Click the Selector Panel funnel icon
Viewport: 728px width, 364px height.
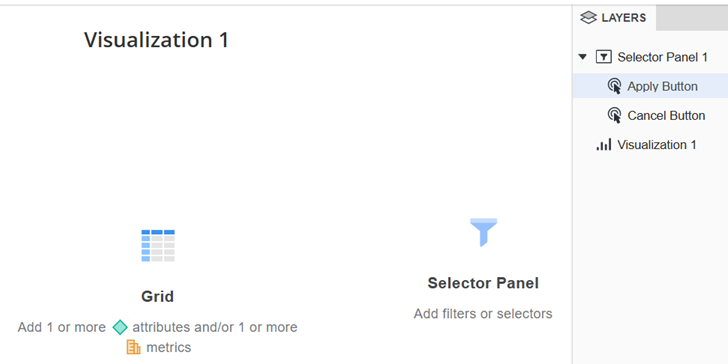click(483, 232)
